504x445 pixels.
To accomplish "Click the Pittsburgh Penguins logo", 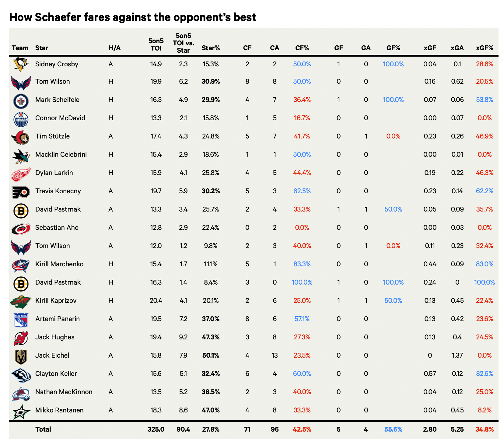I will click(x=21, y=64).
